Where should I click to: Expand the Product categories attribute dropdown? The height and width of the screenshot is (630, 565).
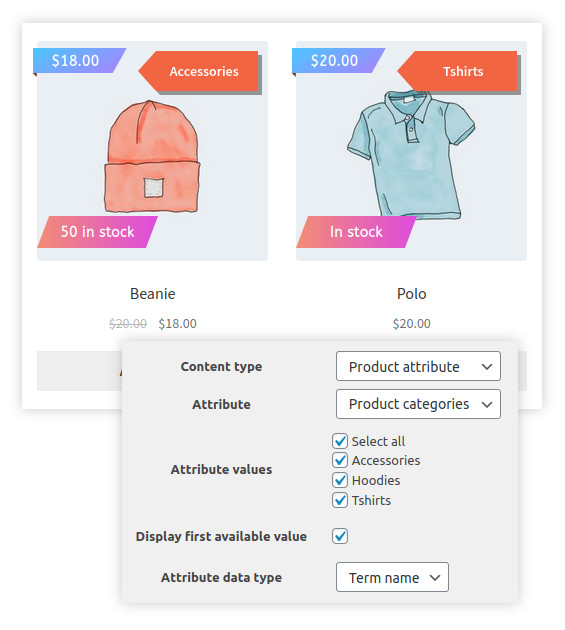click(418, 404)
